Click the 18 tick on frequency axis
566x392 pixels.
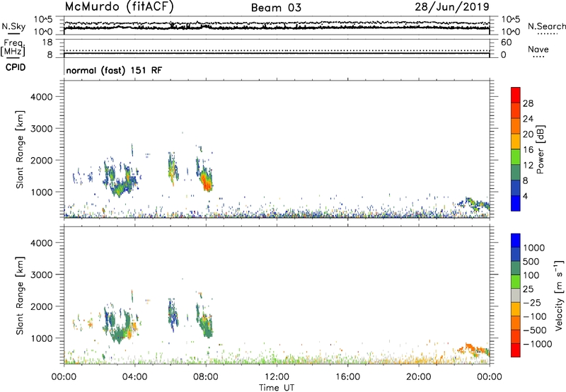coord(47,42)
